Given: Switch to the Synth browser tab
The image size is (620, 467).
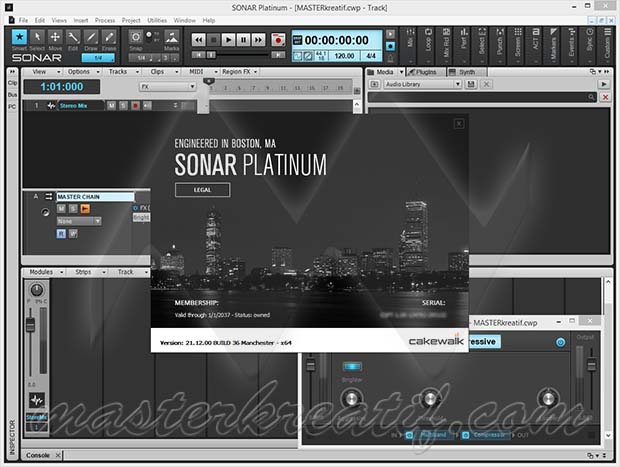Looking at the screenshot, I should (467, 72).
